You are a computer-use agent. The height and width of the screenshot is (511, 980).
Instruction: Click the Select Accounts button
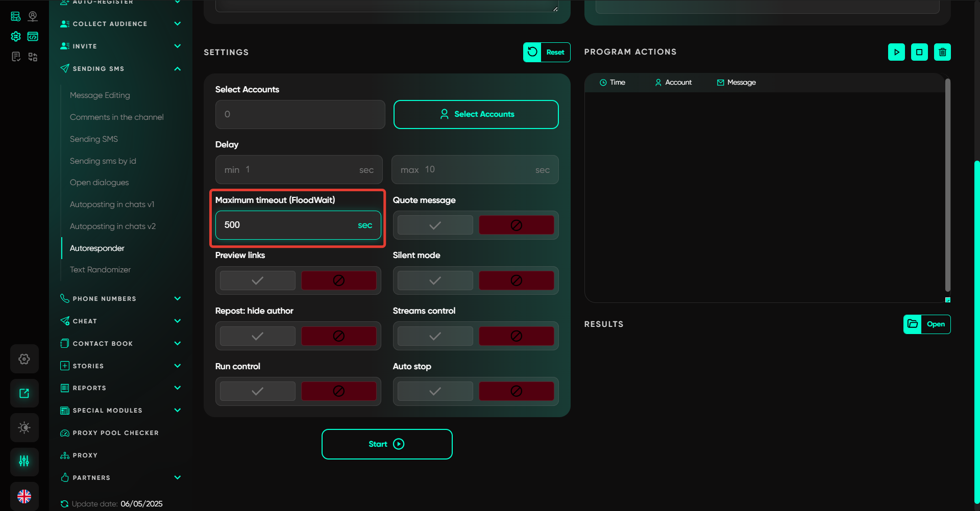pos(476,114)
